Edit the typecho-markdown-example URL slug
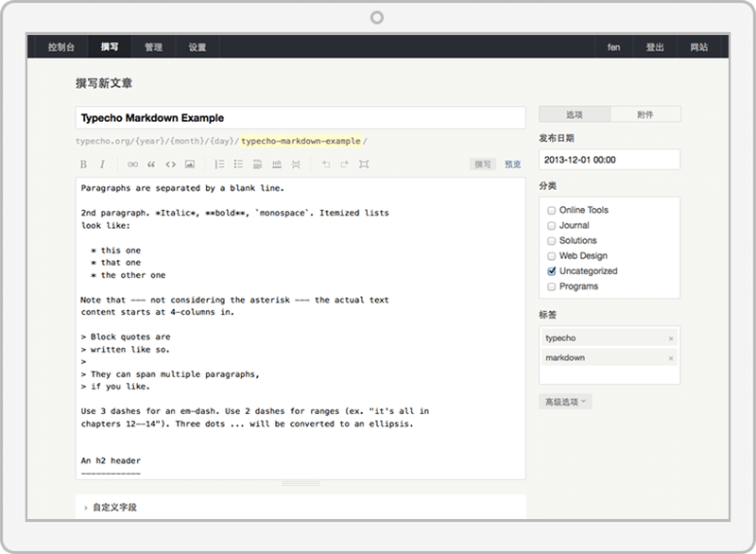The width and height of the screenshot is (756, 554). [301, 141]
